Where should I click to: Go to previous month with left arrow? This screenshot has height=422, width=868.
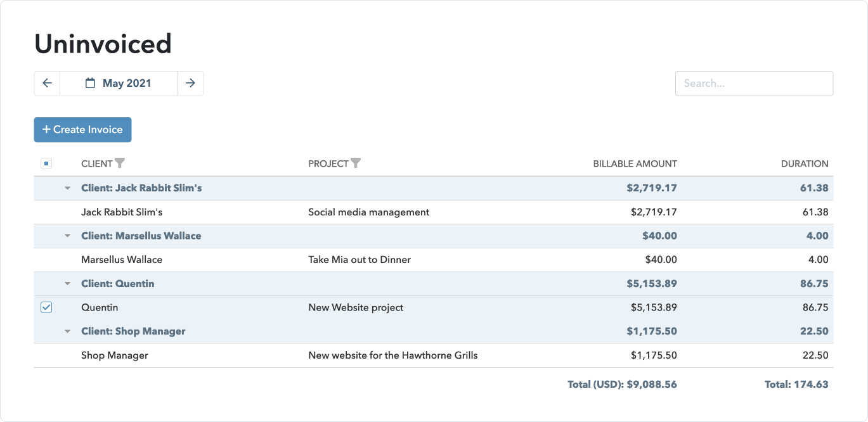[x=47, y=83]
